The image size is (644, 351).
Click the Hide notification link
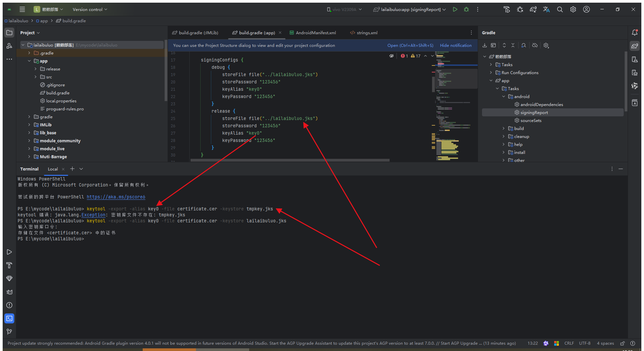click(456, 45)
